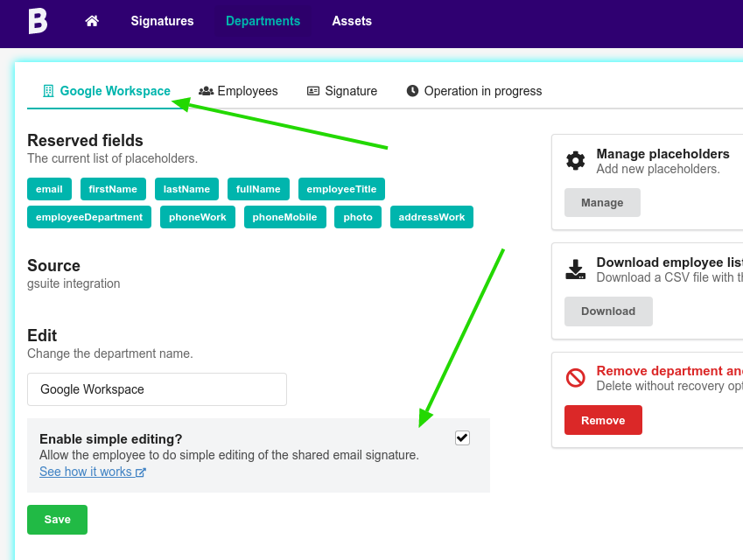Click the 'Reserved fields' heading
Screen dimensions: 743x560
coord(85,141)
